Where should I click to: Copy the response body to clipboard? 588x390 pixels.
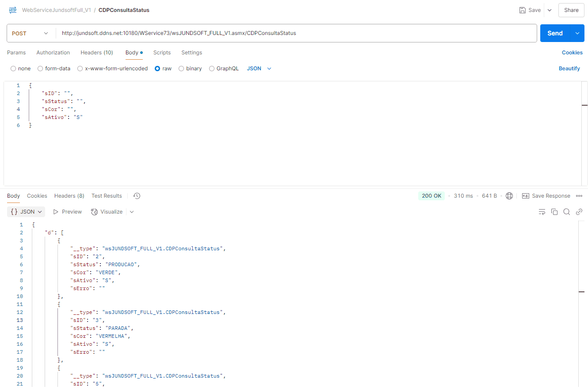[554, 212]
